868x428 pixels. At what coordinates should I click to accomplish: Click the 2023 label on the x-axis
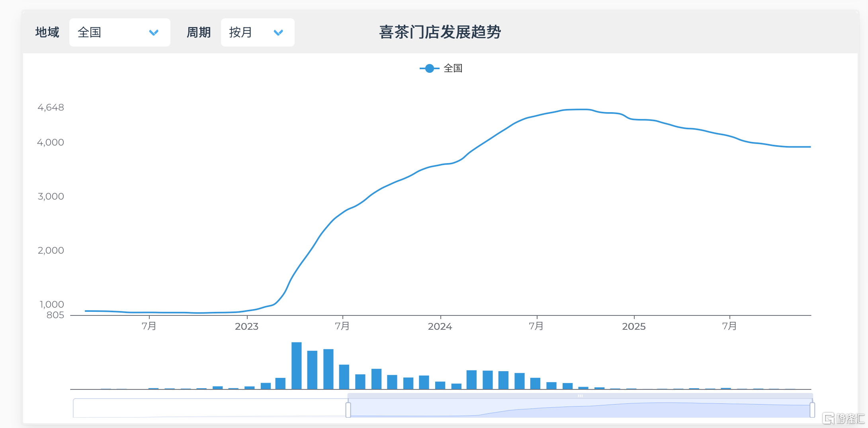[x=246, y=327]
